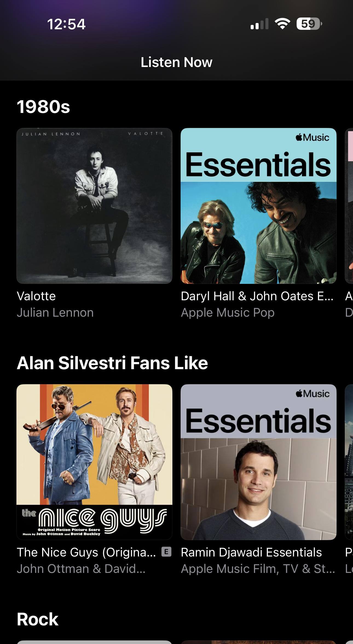Tap the Listen Now title bar
This screenshot has height=644, width=353.
(x=176, y=62)
